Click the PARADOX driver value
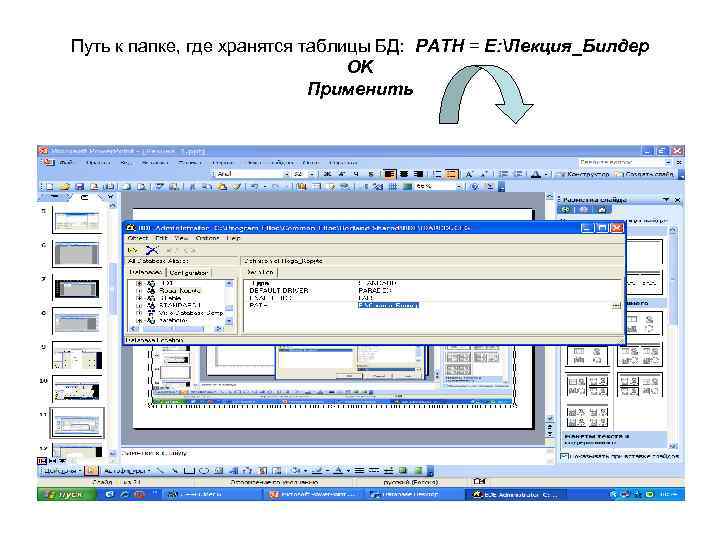 click(x=374, y=291)
